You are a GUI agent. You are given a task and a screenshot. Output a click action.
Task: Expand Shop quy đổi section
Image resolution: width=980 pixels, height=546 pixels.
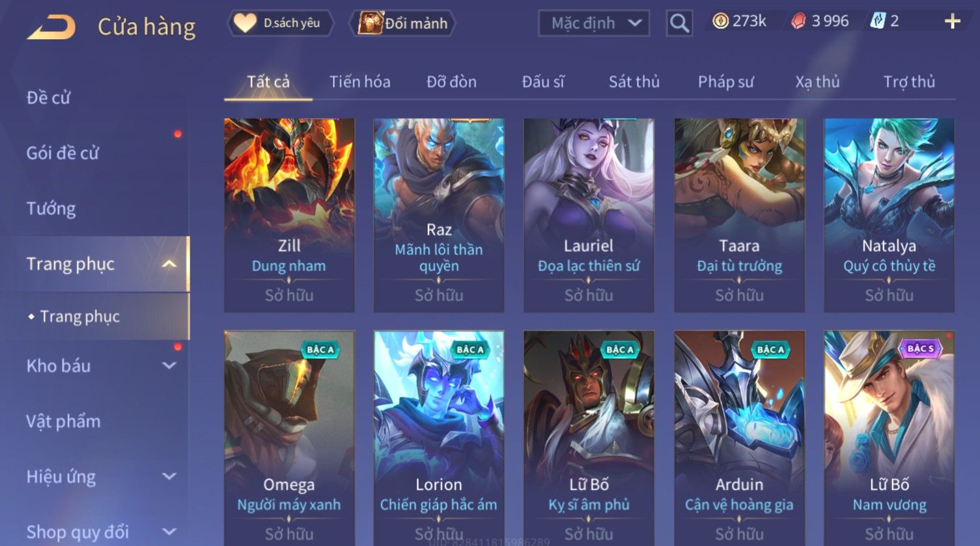(169, 532)
